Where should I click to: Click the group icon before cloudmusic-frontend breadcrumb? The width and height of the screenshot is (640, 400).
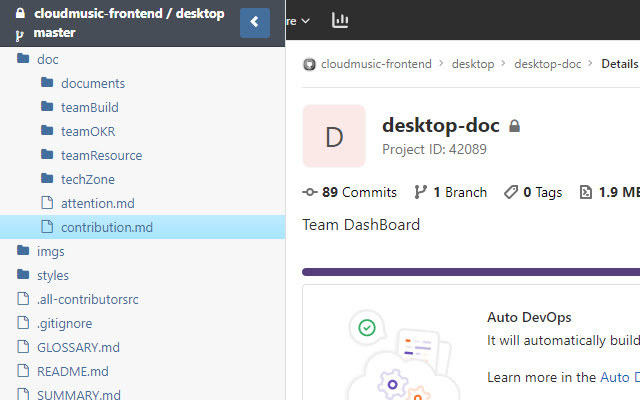pos(309,64)
